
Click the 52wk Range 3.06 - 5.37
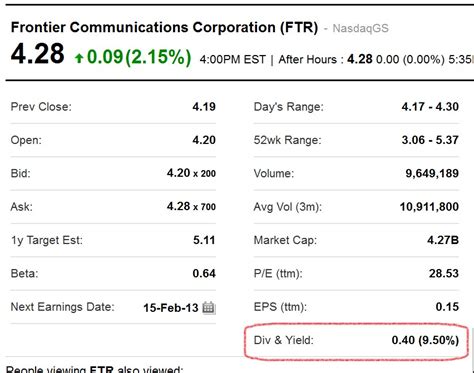(x=430, y=140)
